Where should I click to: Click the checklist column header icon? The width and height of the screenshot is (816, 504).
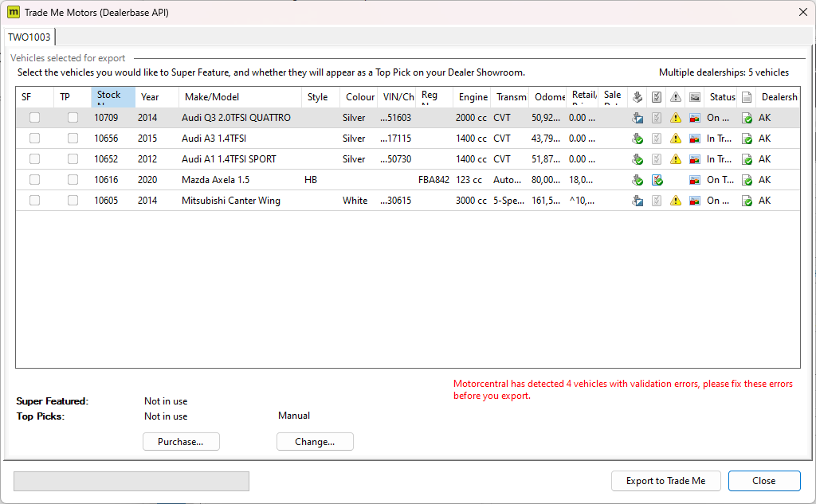(x=657, y=97)
